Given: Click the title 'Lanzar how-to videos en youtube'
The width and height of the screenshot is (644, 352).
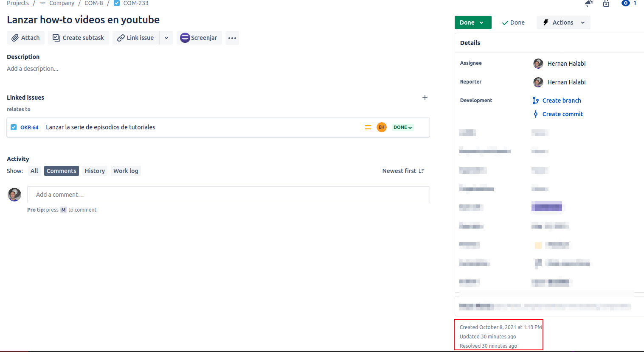Looking at the screenshot, I should coord(83,20).
